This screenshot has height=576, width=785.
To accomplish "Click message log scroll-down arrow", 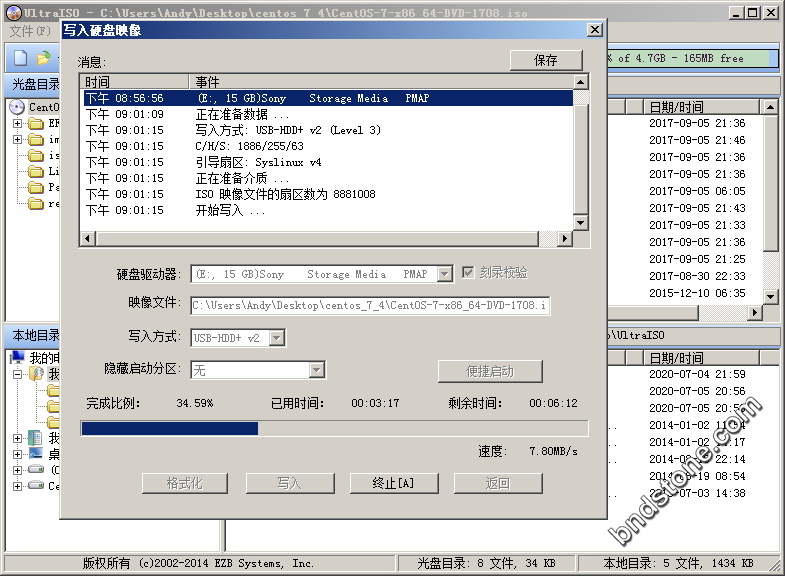I will tap(581, 222).
